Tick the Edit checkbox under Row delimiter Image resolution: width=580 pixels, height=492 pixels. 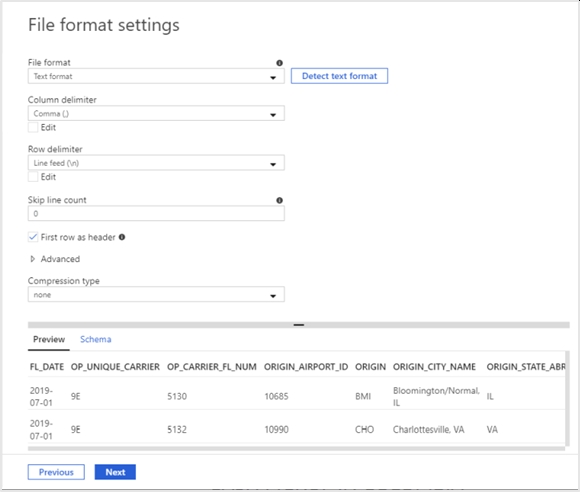(33, 177)
